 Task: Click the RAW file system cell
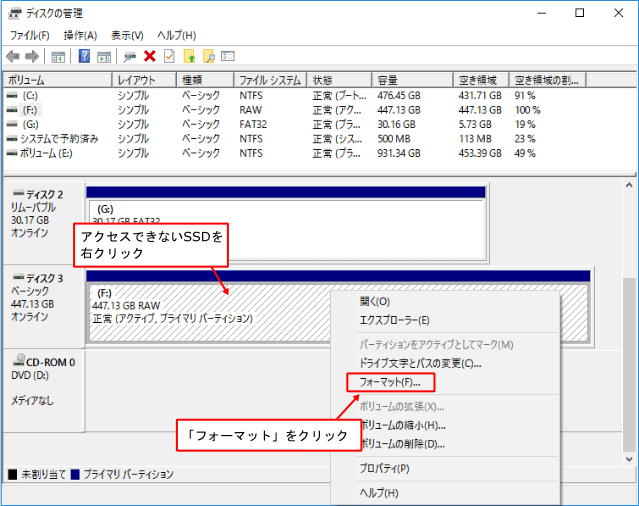tap(251, 110)
